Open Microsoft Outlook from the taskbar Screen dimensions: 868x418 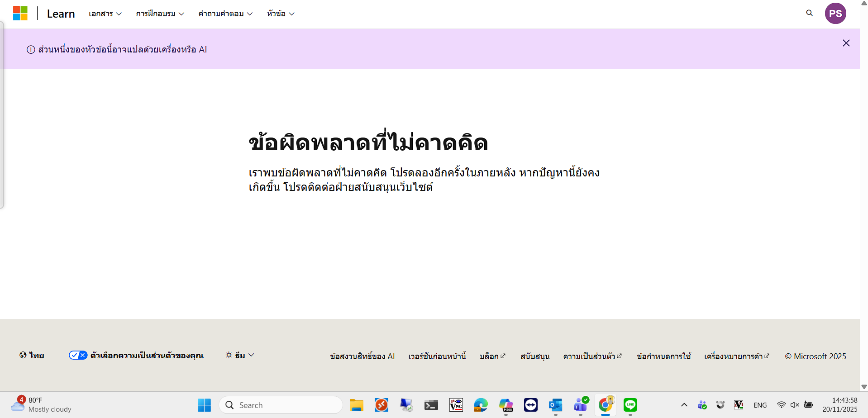pos(555,405)
